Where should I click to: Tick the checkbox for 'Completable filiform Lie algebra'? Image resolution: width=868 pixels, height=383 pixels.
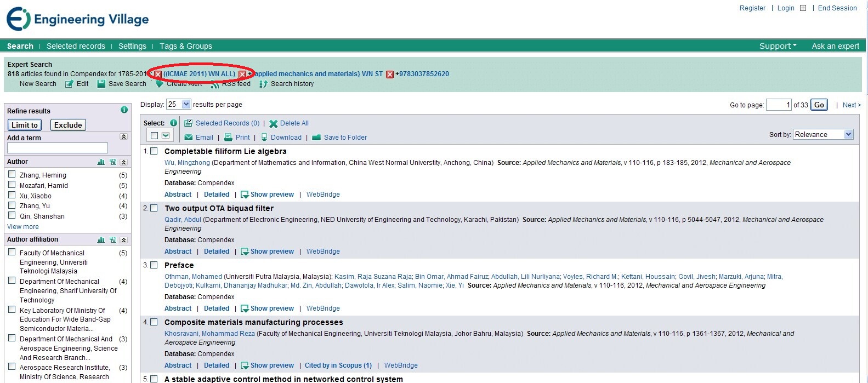(154, 151)
